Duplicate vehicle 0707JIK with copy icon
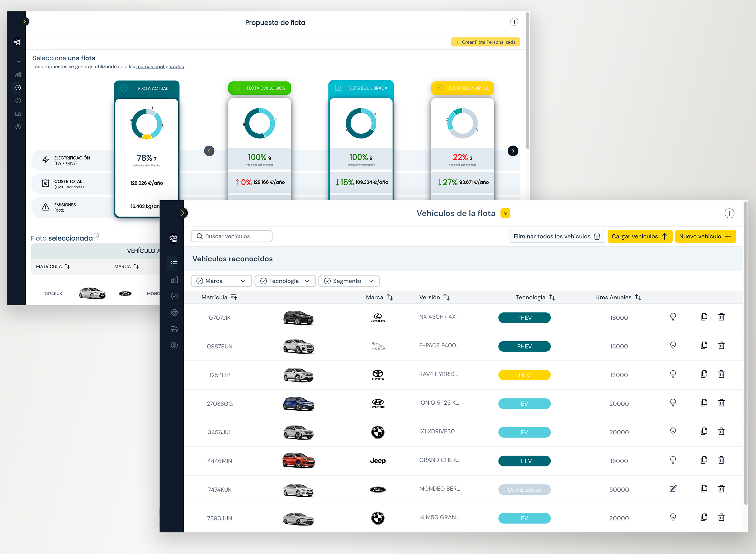The width and height of the screenshot is (756, 554). [704, 317]
